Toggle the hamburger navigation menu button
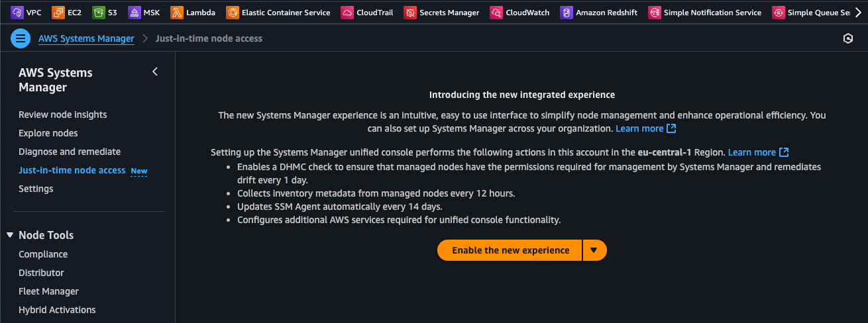 coord(21,38)
